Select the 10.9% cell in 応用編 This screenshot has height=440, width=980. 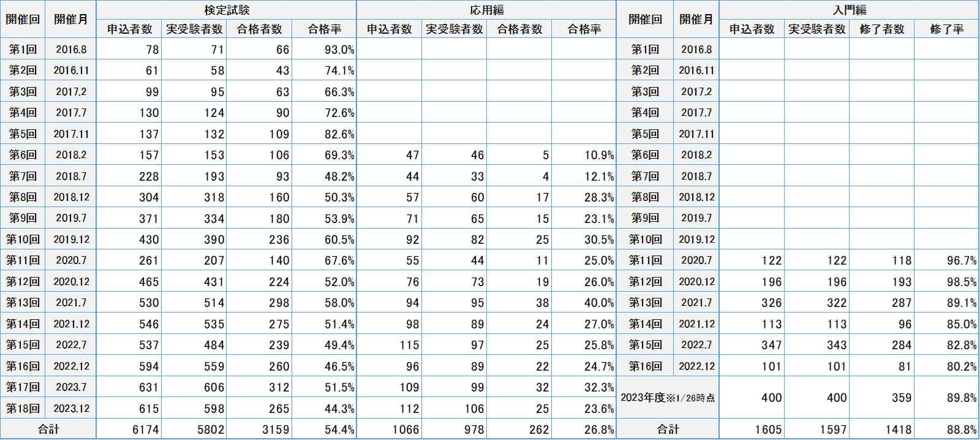coord(584,155)
